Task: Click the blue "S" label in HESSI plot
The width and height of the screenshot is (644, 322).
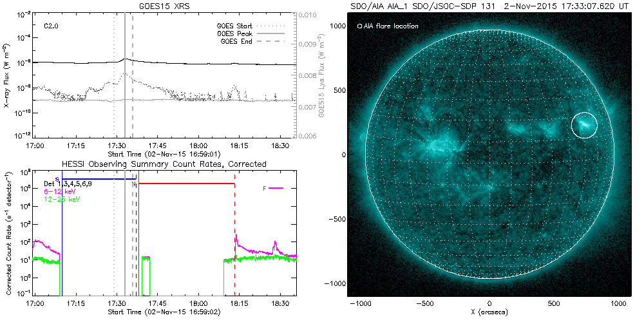Action: 57,178
